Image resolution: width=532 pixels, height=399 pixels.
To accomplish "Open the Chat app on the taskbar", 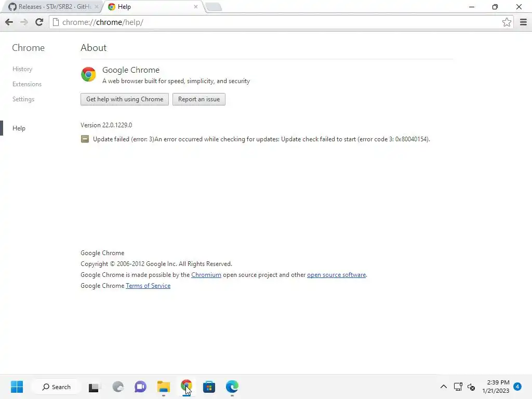I will pos(140,387).
